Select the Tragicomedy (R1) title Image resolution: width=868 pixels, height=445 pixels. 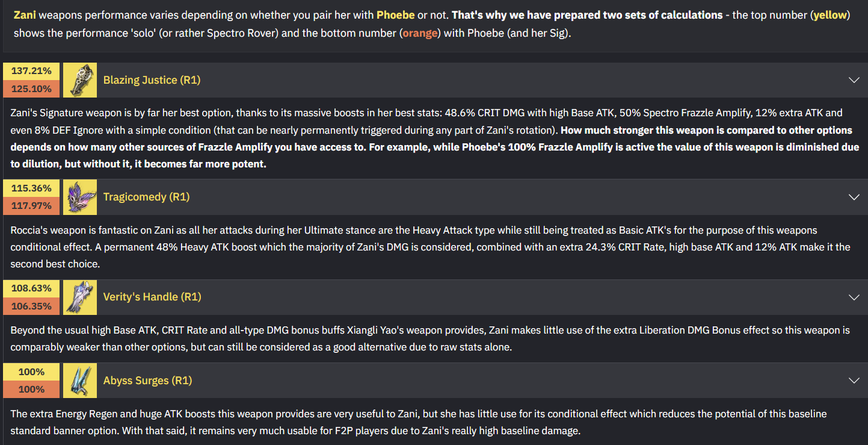click(146, 197)
